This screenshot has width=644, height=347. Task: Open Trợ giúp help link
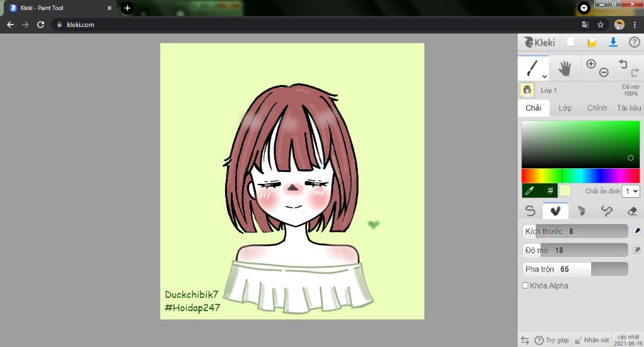552,340
